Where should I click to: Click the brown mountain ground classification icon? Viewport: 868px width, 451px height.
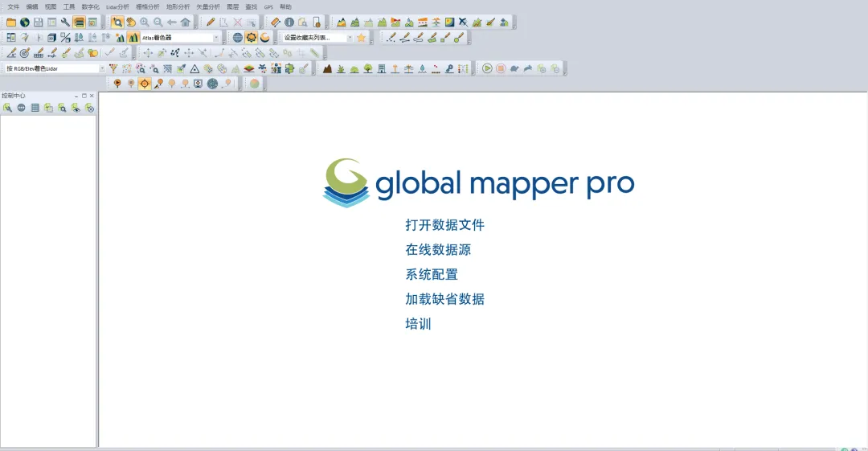coord(328,68)
